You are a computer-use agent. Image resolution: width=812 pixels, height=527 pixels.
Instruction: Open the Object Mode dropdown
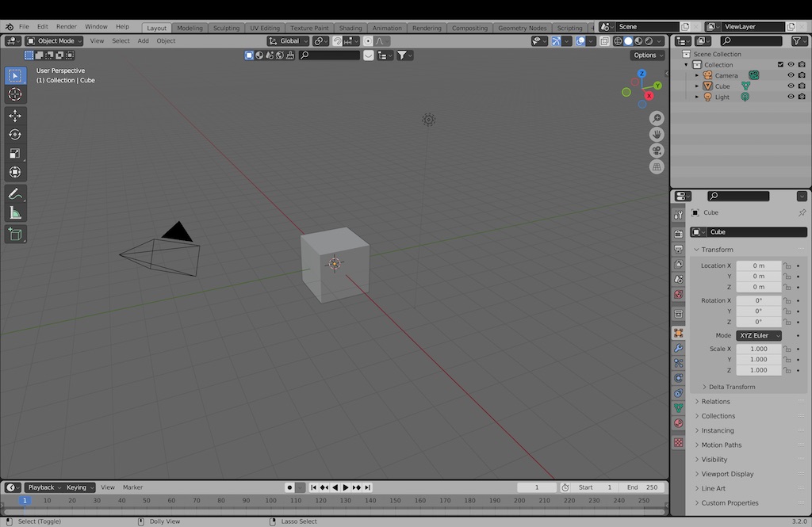pyautogui.click(x=54, y=40)
